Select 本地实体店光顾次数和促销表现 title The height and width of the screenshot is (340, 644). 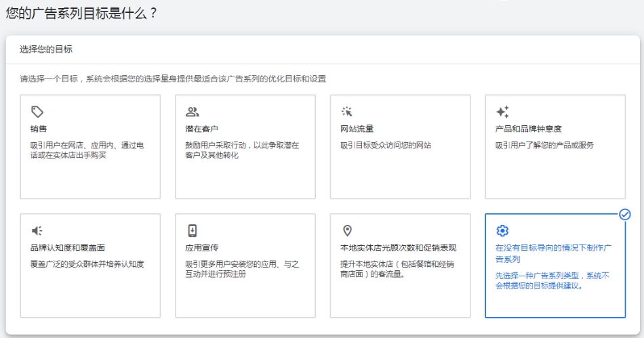click(398, 248)
